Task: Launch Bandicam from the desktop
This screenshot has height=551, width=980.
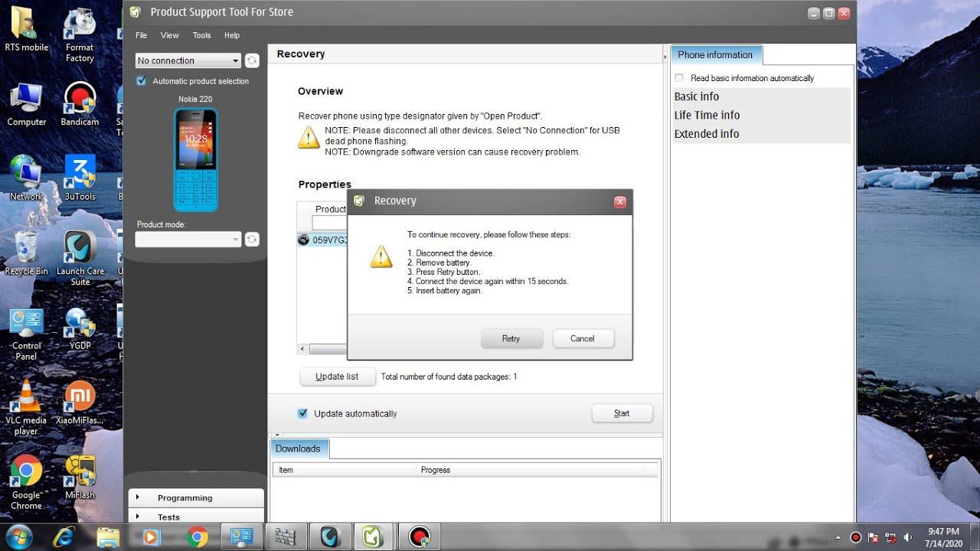Action: point(80,105)
